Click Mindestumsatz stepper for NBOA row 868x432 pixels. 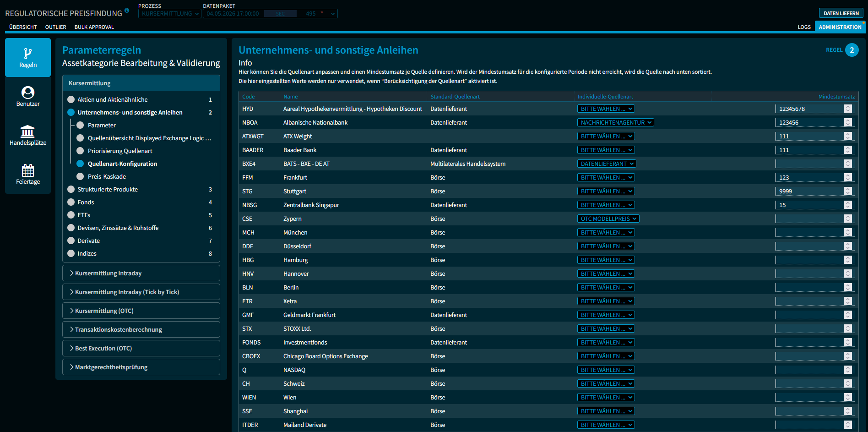click(x=848, y=122)
